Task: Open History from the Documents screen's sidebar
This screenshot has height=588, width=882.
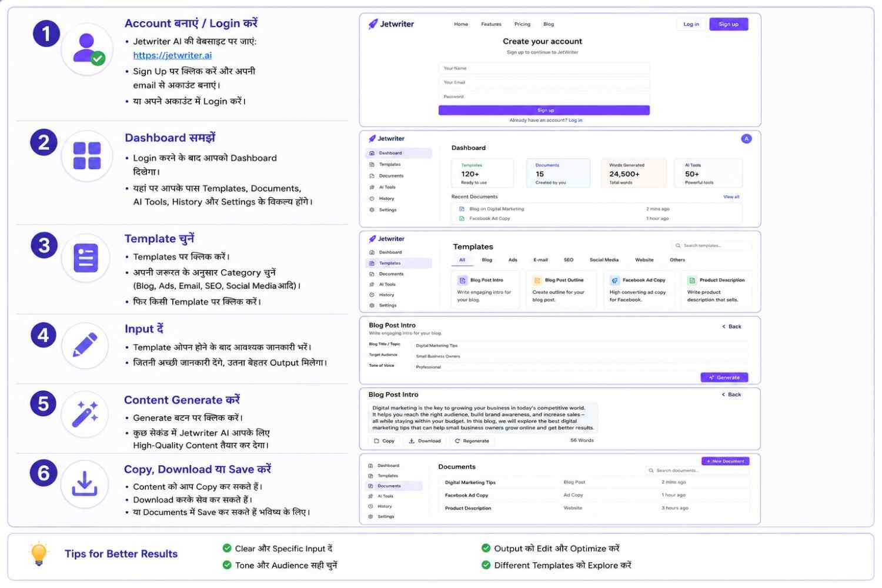Action: [x=380, y=506]
